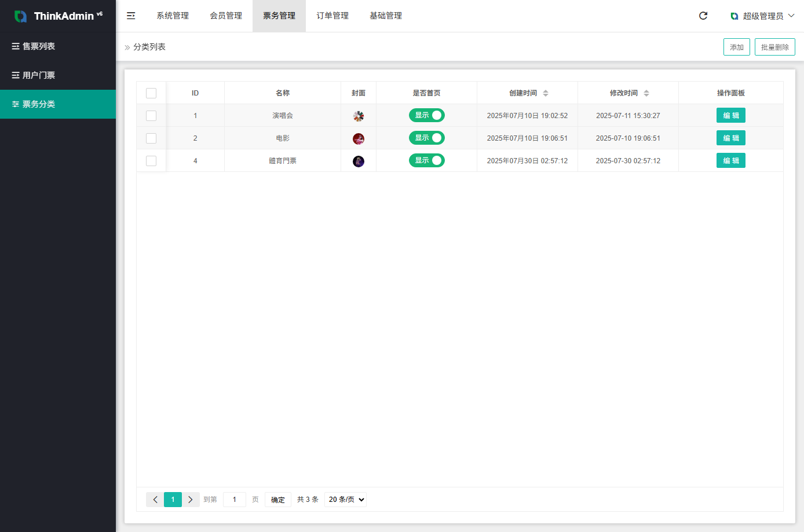Select the 票务管理 top menu tab

(x=279, y=16)
